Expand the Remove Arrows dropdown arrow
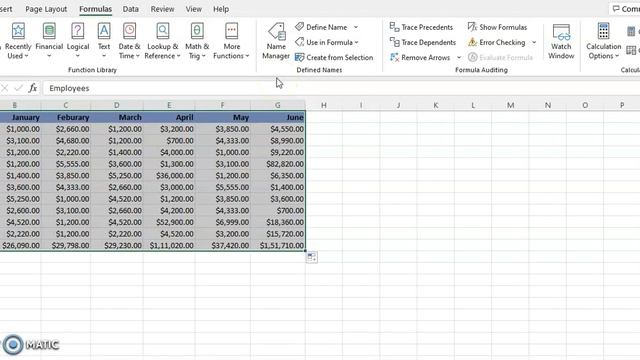This screenshot has height=360, width=640. 459,58
